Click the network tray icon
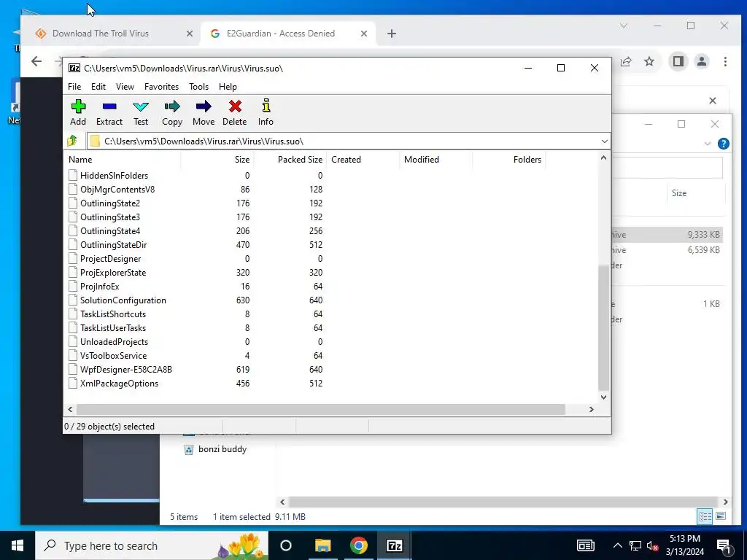 pyautogui.click(x=635, y=545)
